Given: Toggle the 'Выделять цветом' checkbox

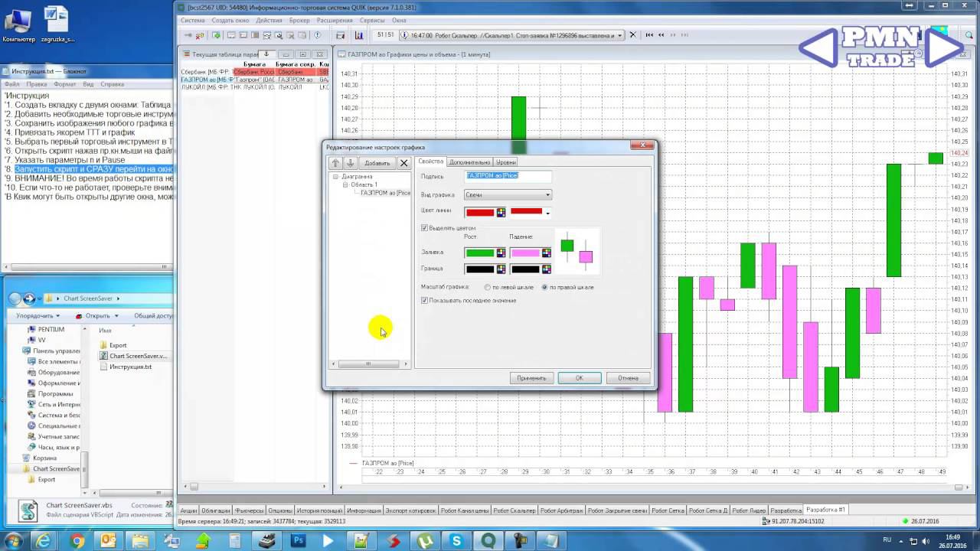Looking at the screenshot, I should click(425, 228).
